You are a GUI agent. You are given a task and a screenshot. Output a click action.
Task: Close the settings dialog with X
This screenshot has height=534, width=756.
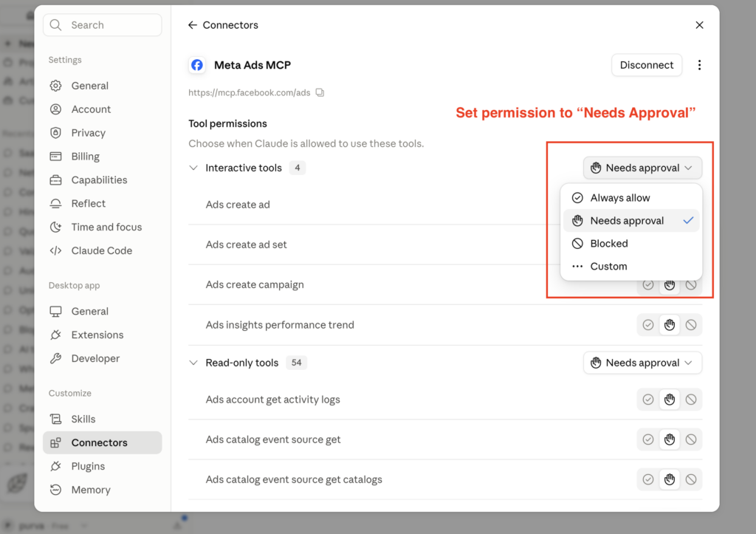coord(699,25)
